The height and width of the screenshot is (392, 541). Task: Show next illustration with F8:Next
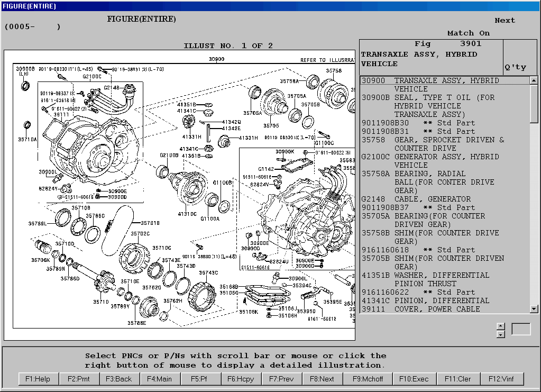pyautogui.click(x=322, y=379)
